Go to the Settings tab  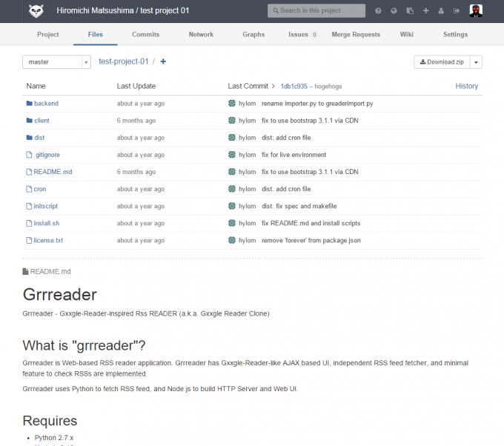pos(455,34)
